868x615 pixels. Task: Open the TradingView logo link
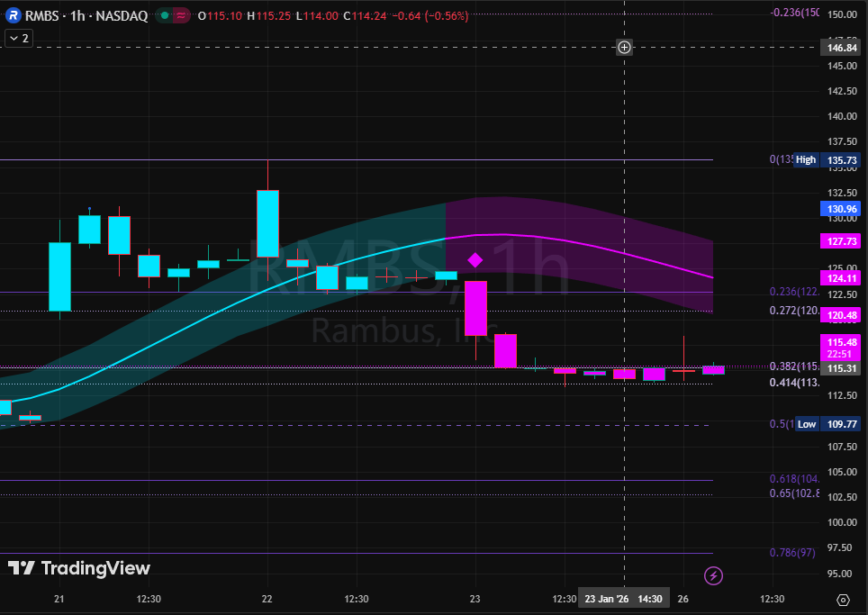[x=78, y=568]
